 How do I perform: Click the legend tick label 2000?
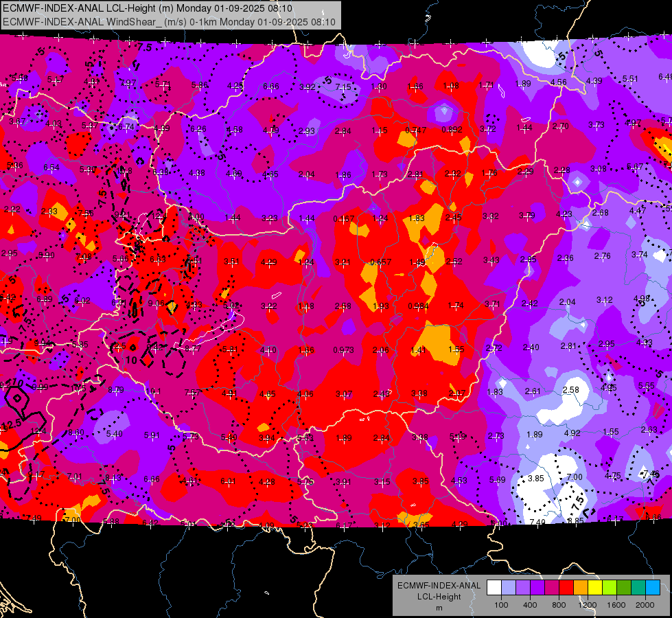(645, 605)
